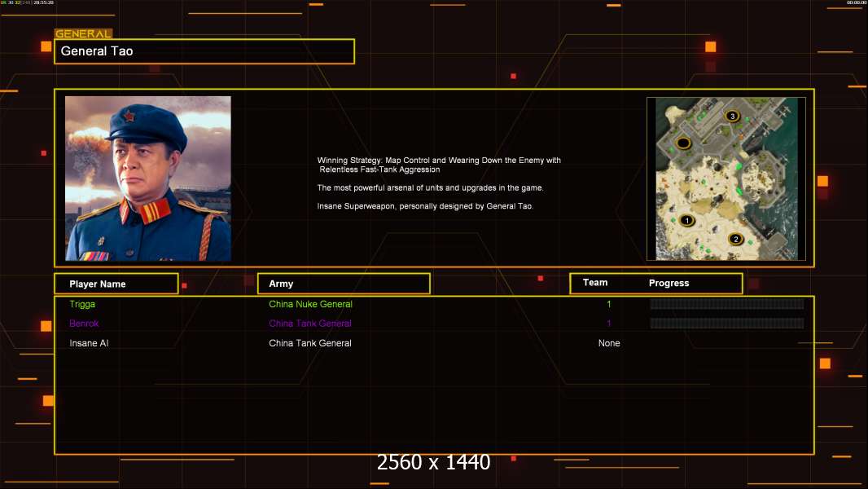Screen dimensions: 868x489
Task: Select the Insane AI player row
Action: pos(434,343)
